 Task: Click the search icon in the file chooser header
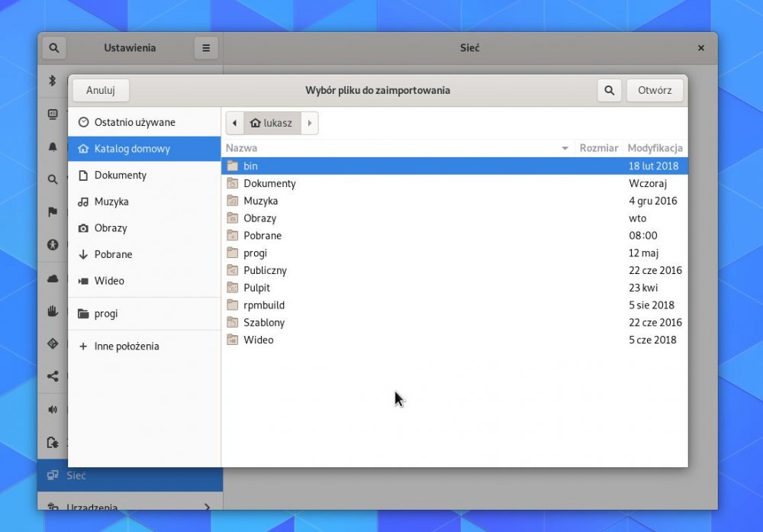[609, 90]
